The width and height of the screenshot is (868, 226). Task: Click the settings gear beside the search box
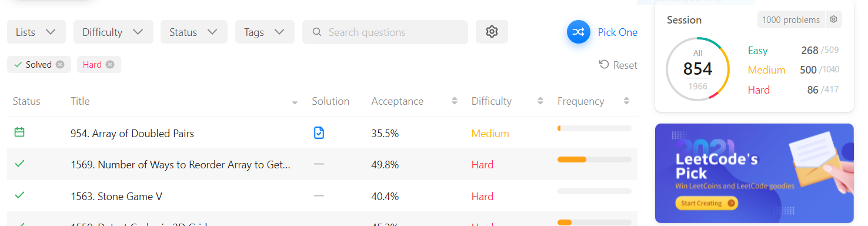coord(492,32)
